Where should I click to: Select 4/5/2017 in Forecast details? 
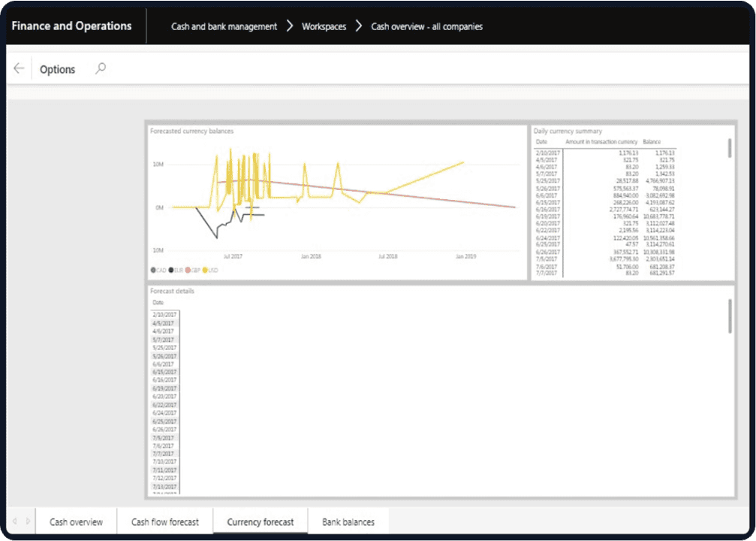[x=163, y=323]
